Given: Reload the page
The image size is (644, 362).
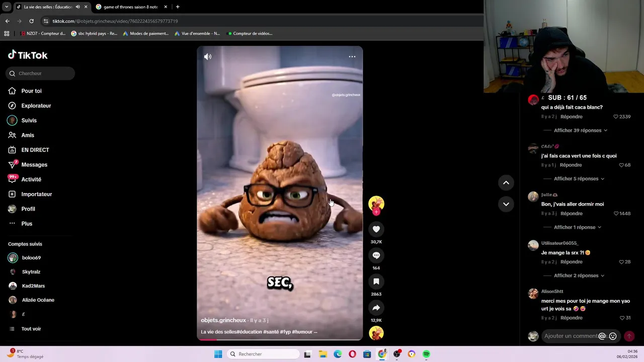Looking at the screenshot, I should click(31, 21).
